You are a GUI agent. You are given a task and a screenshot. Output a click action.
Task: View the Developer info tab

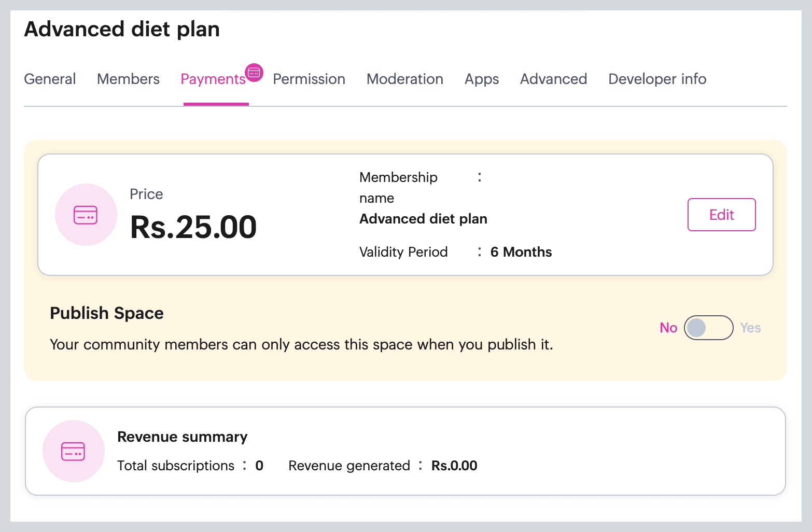[x=657, y=79]
